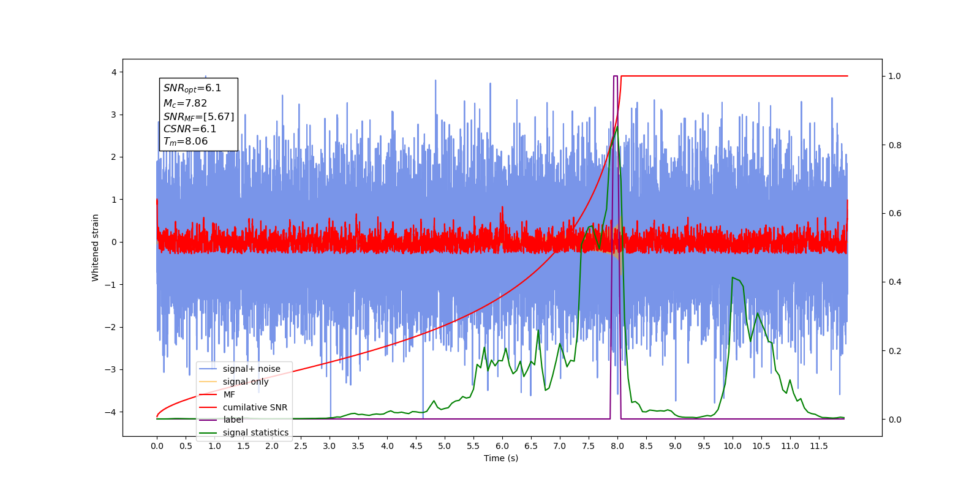Click the 'Time (s)' x-axis label
This screenshot has height=490, width=980.
pyautogui.click(x=501, y=458)
